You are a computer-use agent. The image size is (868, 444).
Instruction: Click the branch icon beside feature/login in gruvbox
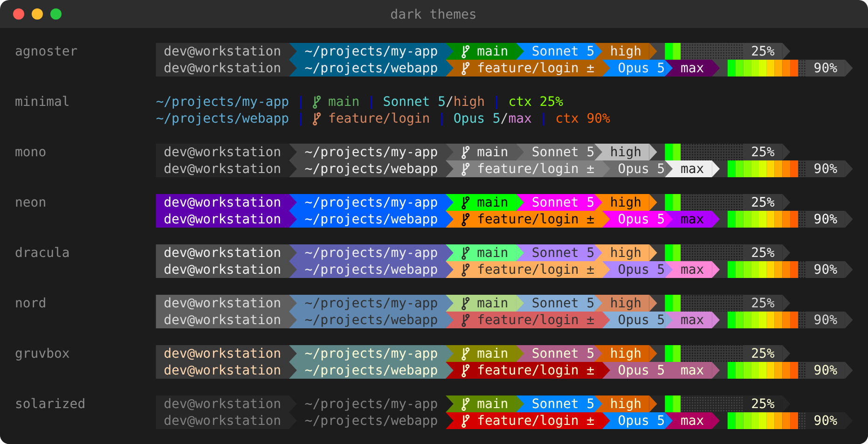[465, 370]
